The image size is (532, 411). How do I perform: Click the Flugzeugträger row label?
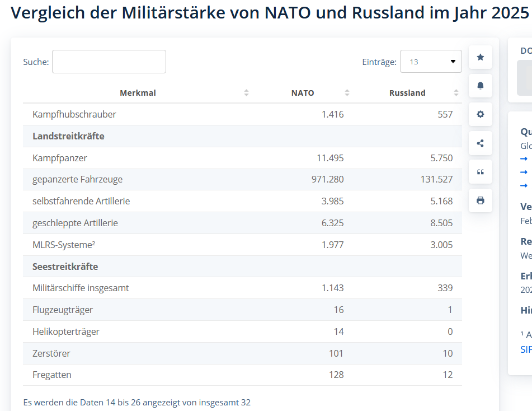(63, 310)
